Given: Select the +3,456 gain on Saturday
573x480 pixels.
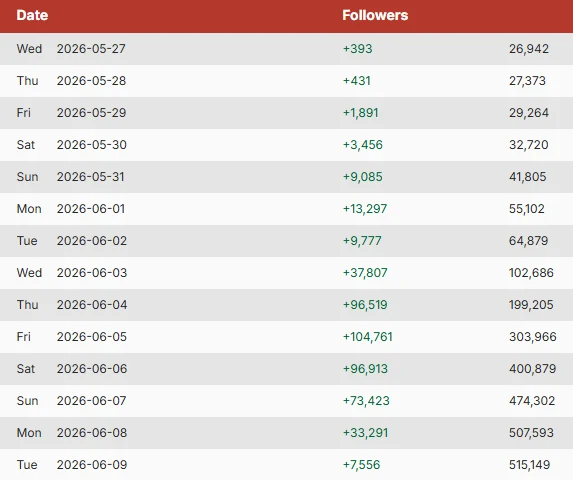Looking at the screenshot, I should tap(363, 145).
